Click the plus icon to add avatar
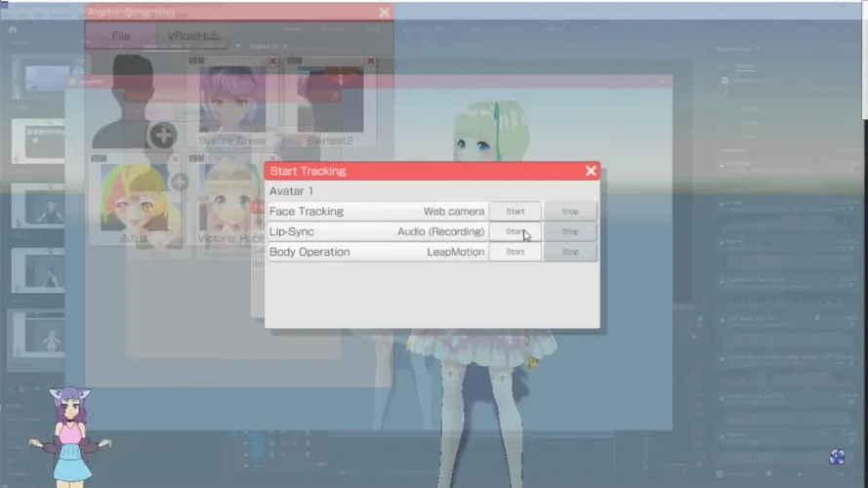Viewport: 868px width, 488px height. click(x=162, y=135)
